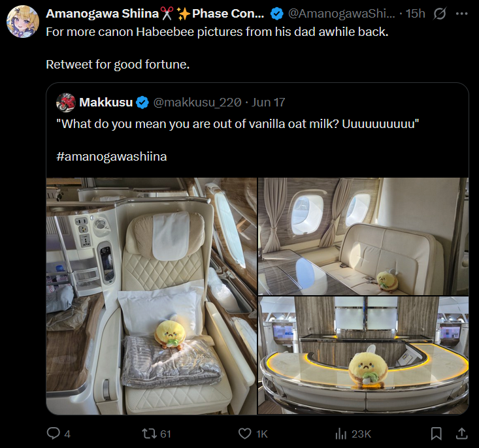The width and height of the screenshot is (479, 448).
Task: Like the tweet with 1K likes
Action: [245, 434]
